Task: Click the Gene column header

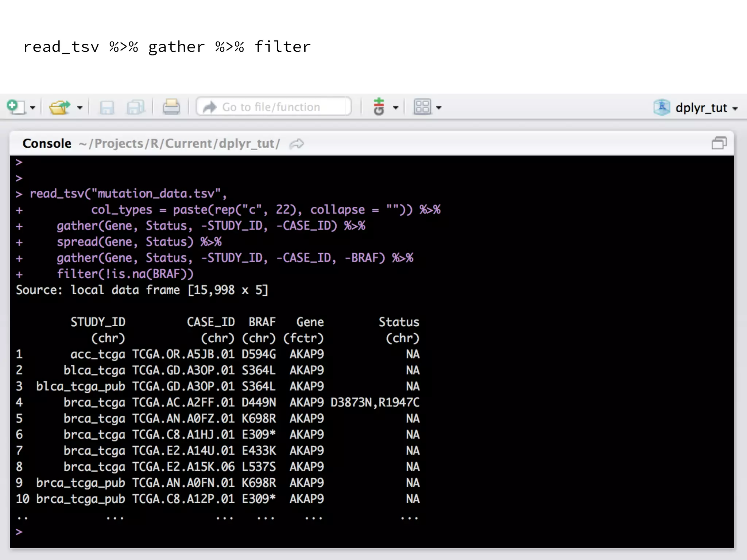Action: pyautogui.click(x=310, y=322)
